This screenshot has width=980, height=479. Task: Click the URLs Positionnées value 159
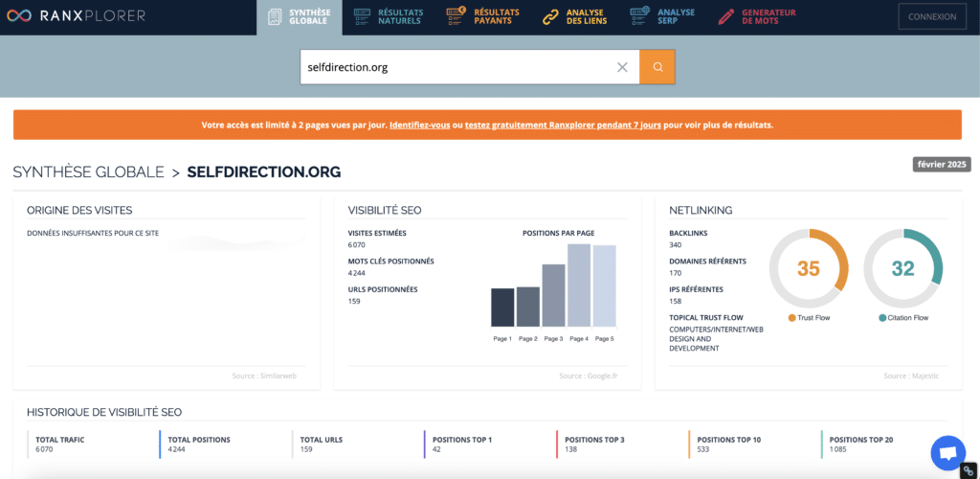point(354,302)
